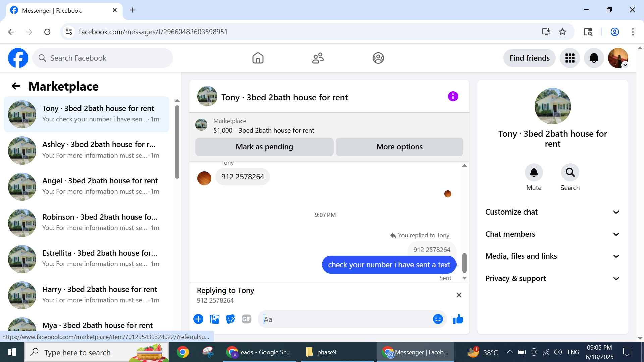The width and height of the screenshot is (644, 362).
Task: Click the quoted reply 912 2578264 bubble
Action: pyautogui.click(x=432, y=250)
